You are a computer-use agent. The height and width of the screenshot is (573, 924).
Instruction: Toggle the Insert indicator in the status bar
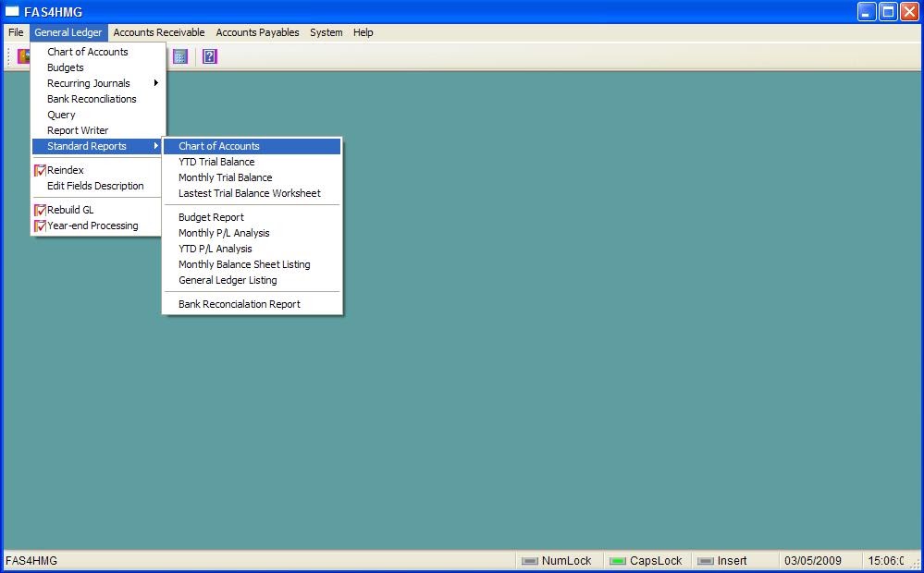click(730, 560)
